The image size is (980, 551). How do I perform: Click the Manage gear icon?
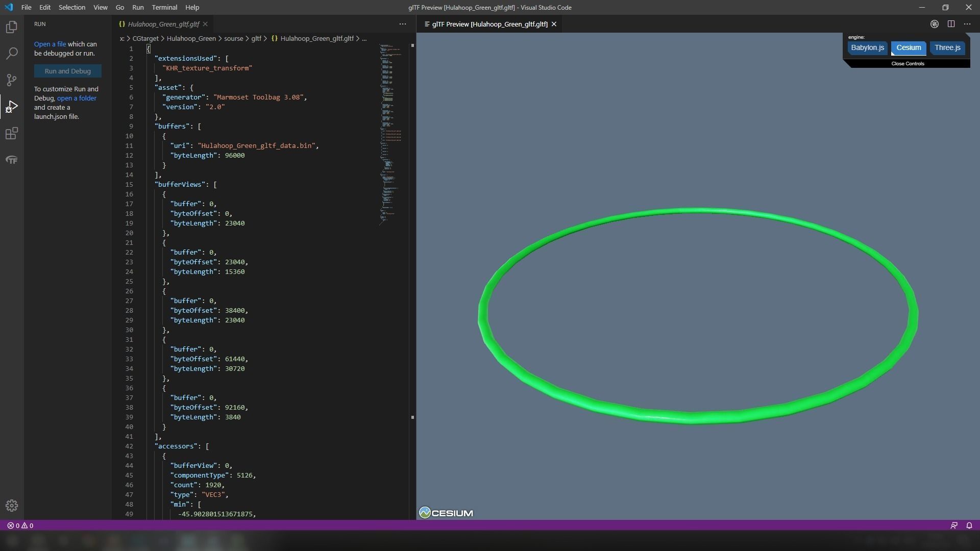click(x=11, y=506)
